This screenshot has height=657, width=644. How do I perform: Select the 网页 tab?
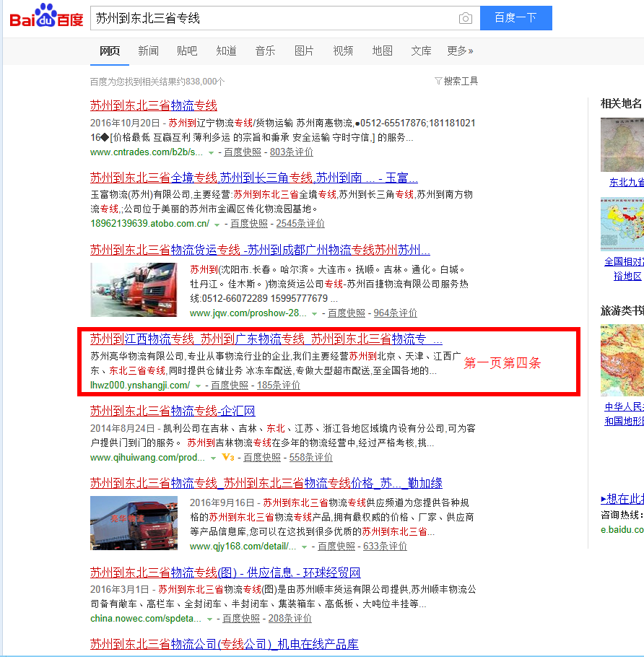(x=110, y=51)
